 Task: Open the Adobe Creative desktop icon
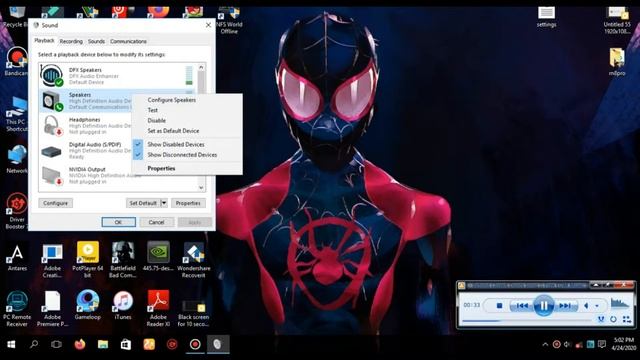52,261
